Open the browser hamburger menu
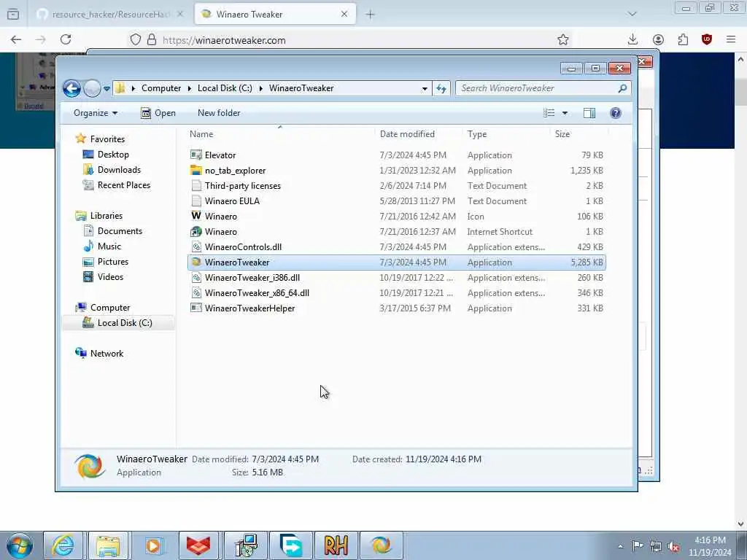The height and width of the screenshot is (560, 747). (731, 39)
